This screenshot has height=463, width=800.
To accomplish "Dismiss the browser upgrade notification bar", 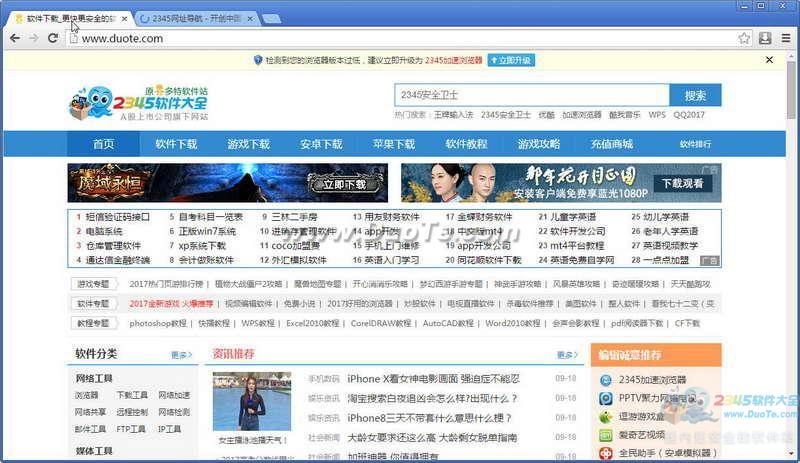I will (769, 60).
